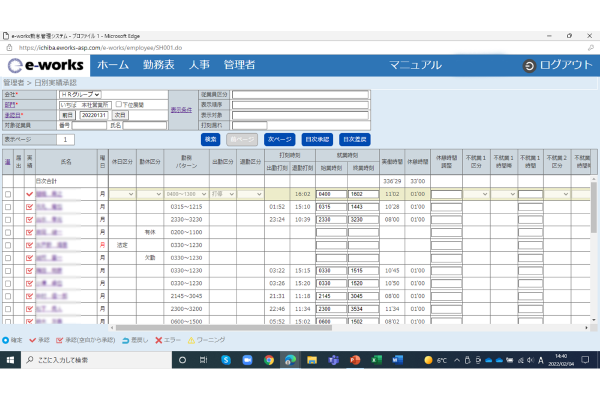Click the ログアウト menu item

tap(566, 65)
